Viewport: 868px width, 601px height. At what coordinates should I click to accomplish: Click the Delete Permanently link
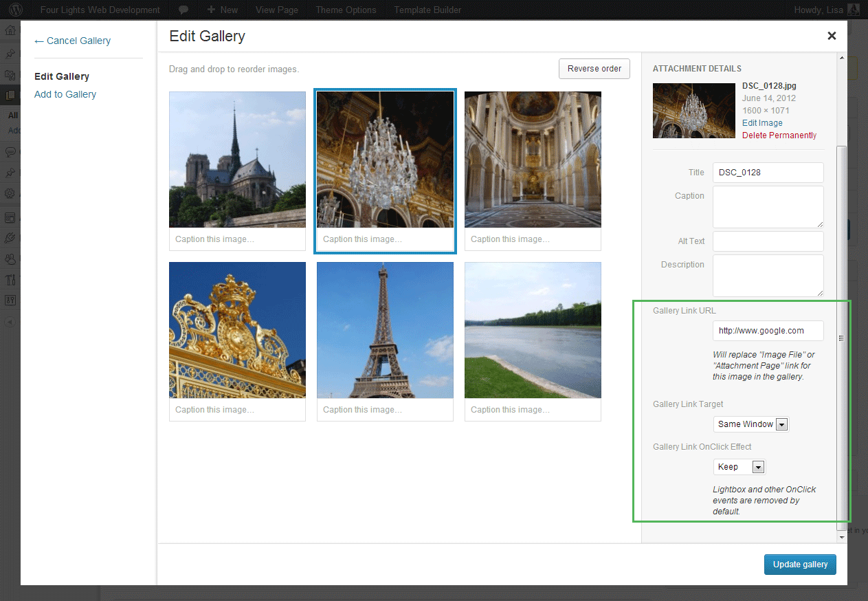click(779, 135)
